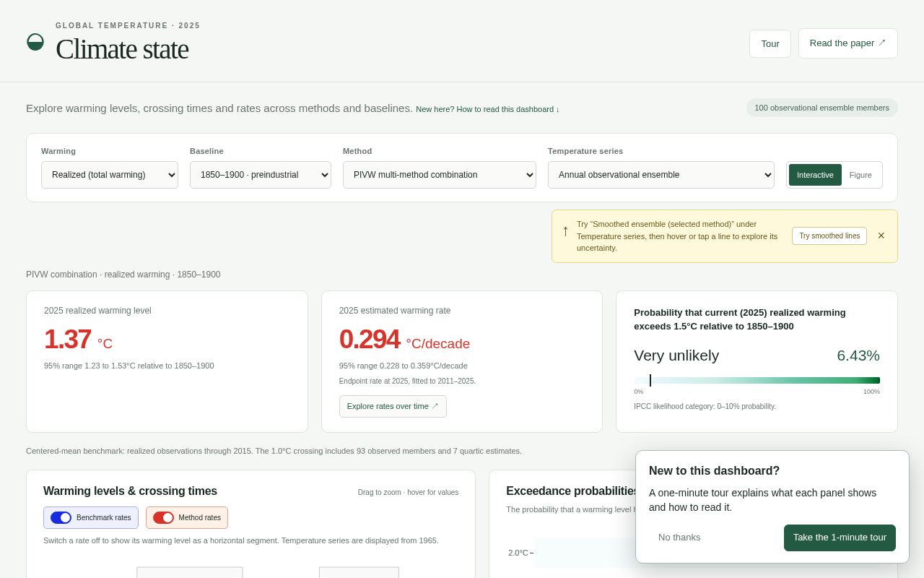Switch to Interactive view mode

click(x=815, y=175)
